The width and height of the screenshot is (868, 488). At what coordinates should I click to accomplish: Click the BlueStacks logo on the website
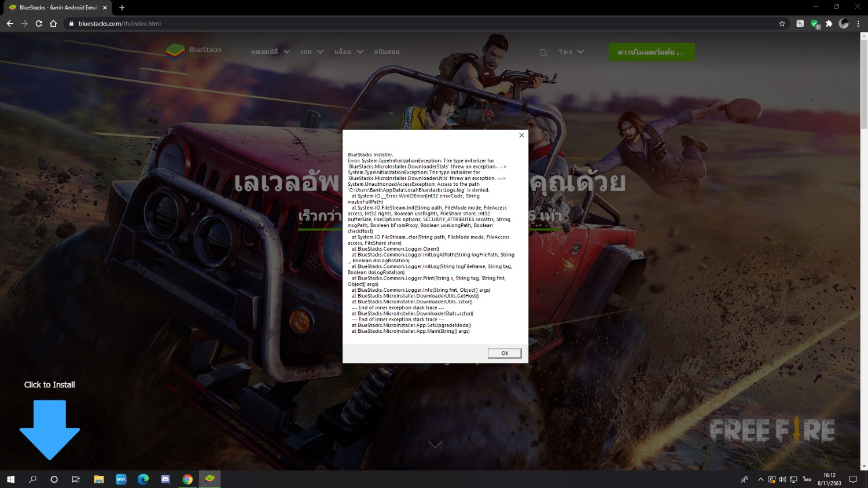pyautogui.click(x=194, y=52)
